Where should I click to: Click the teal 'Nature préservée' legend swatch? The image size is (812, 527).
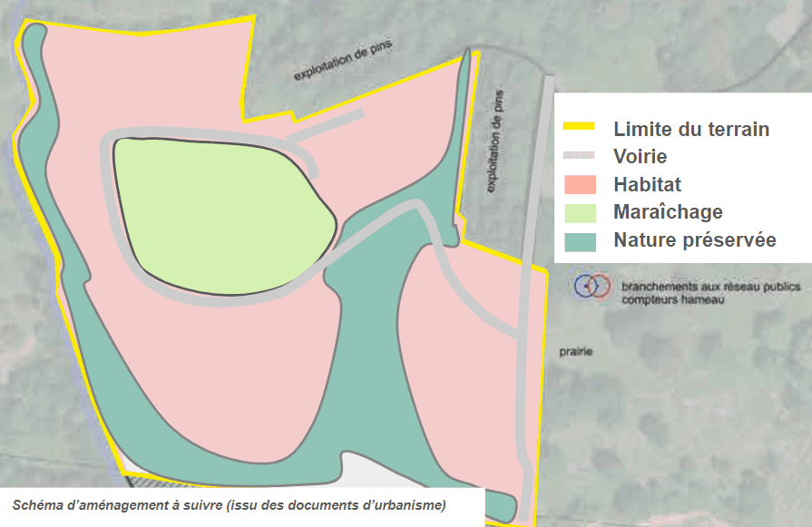[x=580, y=242]
